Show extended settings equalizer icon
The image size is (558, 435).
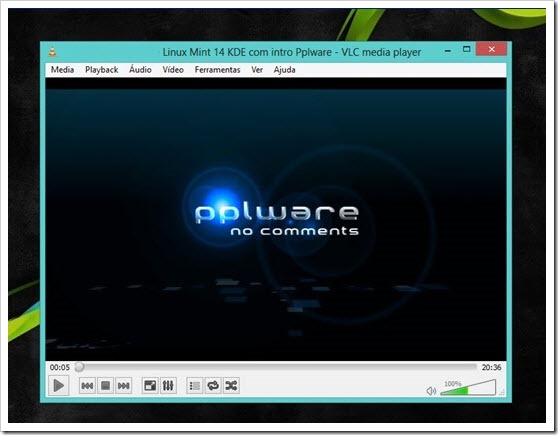tap(168, 386)
